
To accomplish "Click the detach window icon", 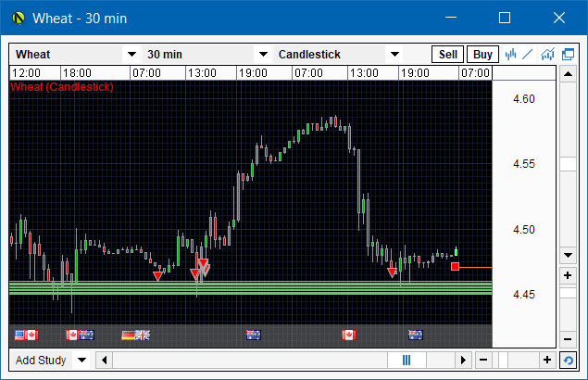I will click(568, 55).
